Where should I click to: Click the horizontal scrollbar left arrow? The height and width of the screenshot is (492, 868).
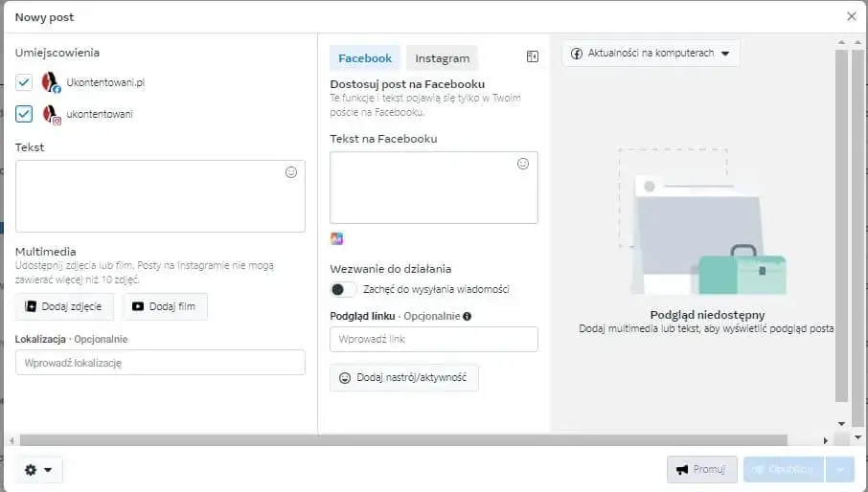[x=11, y=440]
